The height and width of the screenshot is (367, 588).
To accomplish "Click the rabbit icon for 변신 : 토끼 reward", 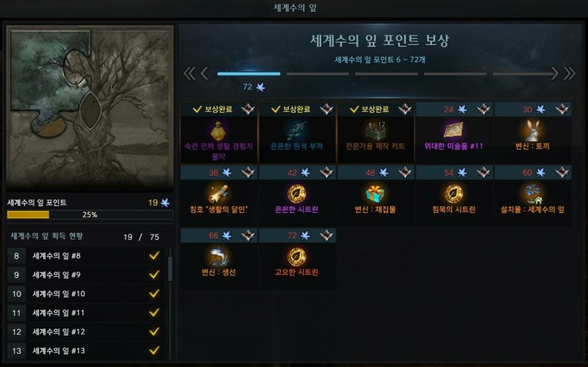I will 532,130.
